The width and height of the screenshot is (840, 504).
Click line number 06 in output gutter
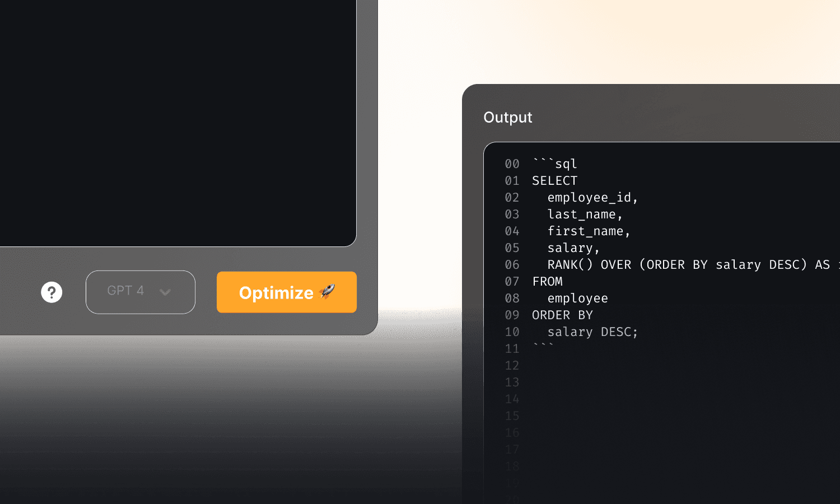(512, 265)
